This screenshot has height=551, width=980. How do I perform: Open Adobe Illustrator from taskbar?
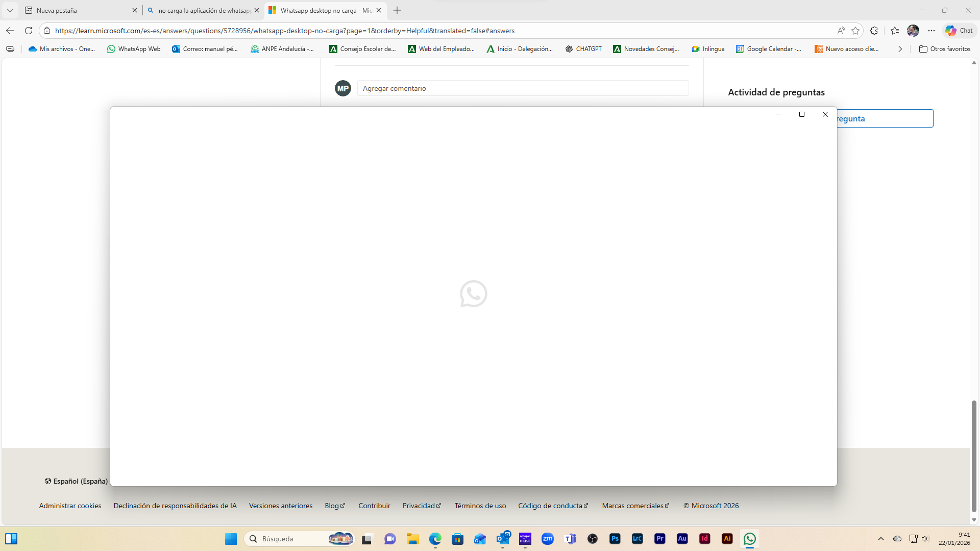[x=727, y=539]
